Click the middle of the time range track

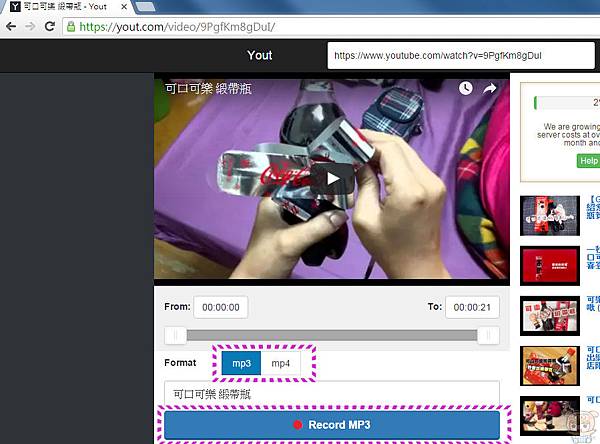(x=332, y=336)
